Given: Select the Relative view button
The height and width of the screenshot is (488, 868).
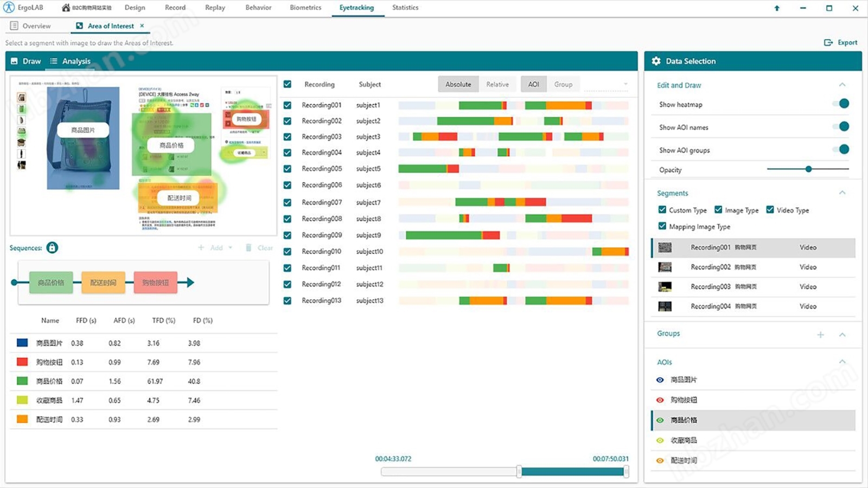Looking at the screenshot, I should (x=497, y=84).
